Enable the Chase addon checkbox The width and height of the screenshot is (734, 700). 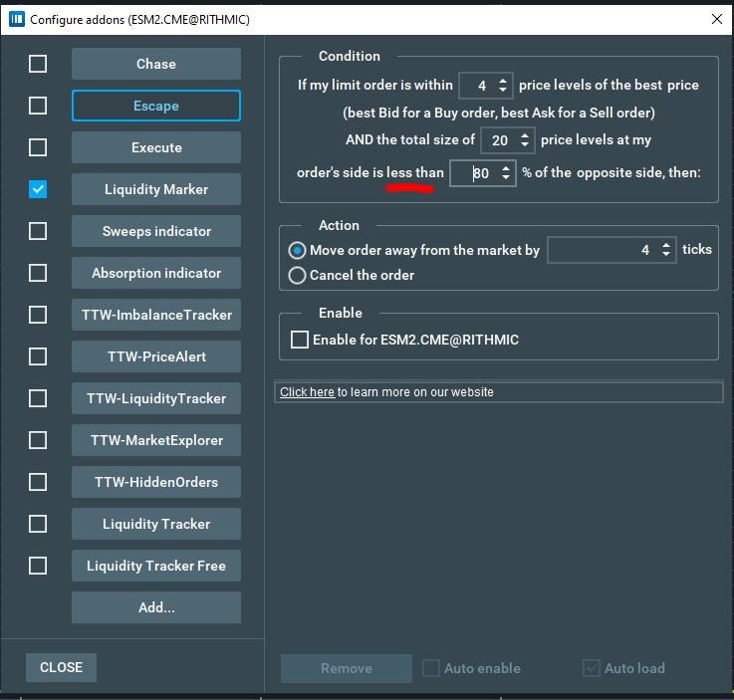click(x=38, y=64)
